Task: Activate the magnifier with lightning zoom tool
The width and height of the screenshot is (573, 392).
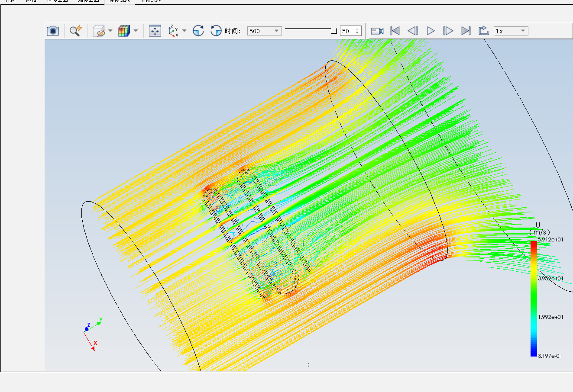Action: (x=76, y=31)
